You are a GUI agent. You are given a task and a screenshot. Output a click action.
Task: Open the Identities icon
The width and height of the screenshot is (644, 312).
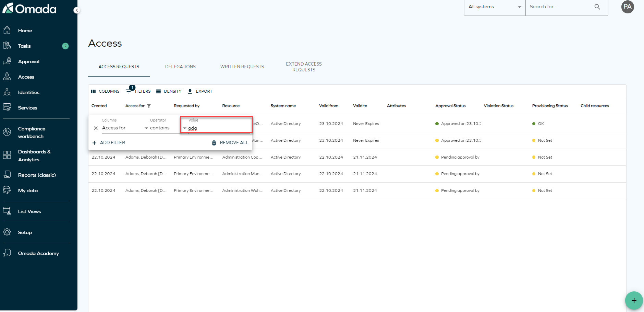pyautogui.click(x=7, y=92)
